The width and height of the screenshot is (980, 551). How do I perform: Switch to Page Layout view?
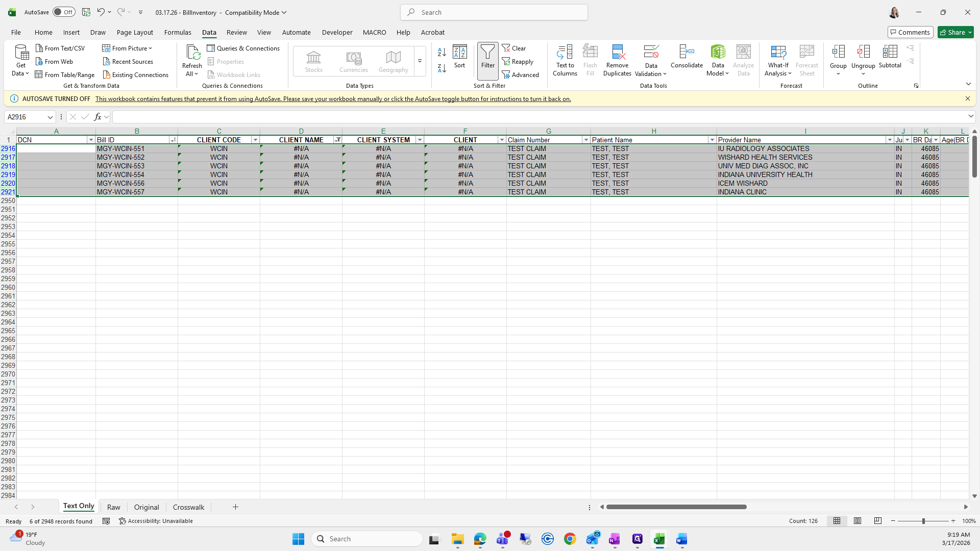point(857,521)
